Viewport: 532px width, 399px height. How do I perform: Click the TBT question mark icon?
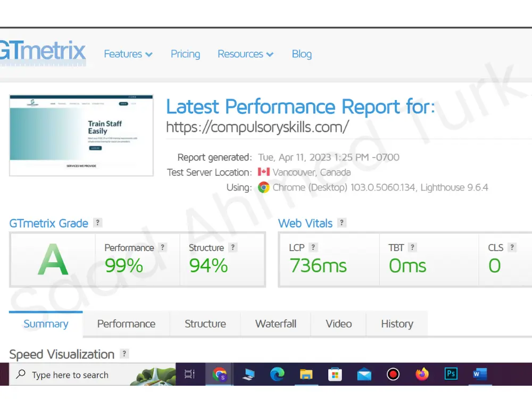[412, 247]
